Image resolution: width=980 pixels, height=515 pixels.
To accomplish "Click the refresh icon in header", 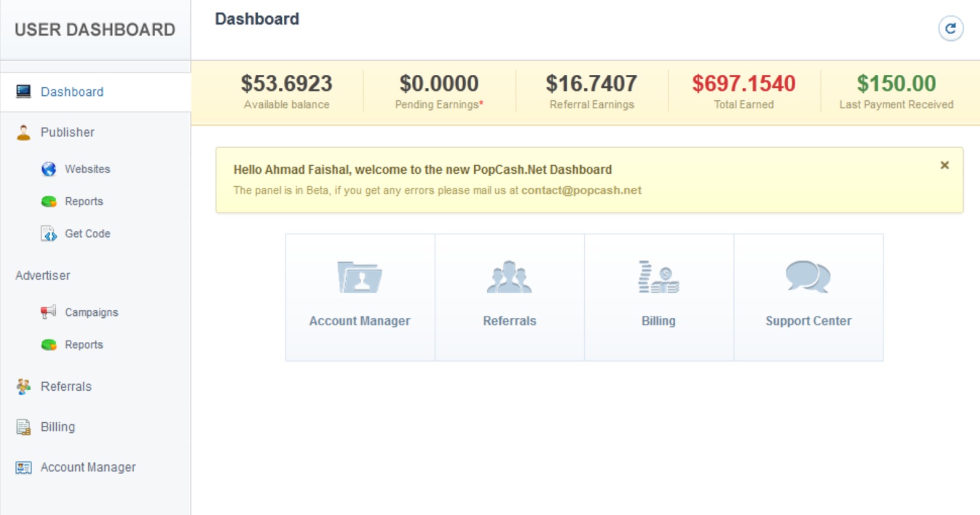I will pyautogui.click(x=950, y=28).
